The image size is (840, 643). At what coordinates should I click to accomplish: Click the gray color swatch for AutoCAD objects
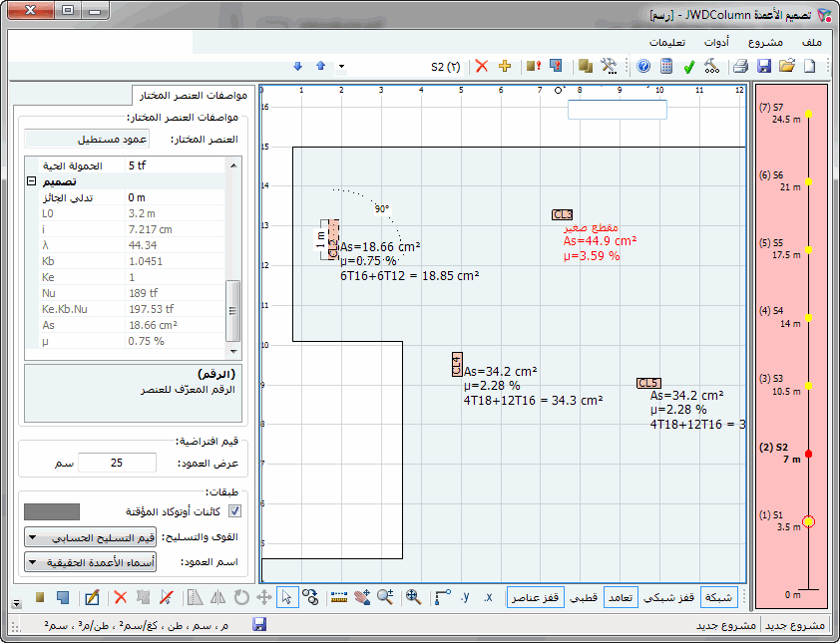pyautogui.click(x=58, y=511)
